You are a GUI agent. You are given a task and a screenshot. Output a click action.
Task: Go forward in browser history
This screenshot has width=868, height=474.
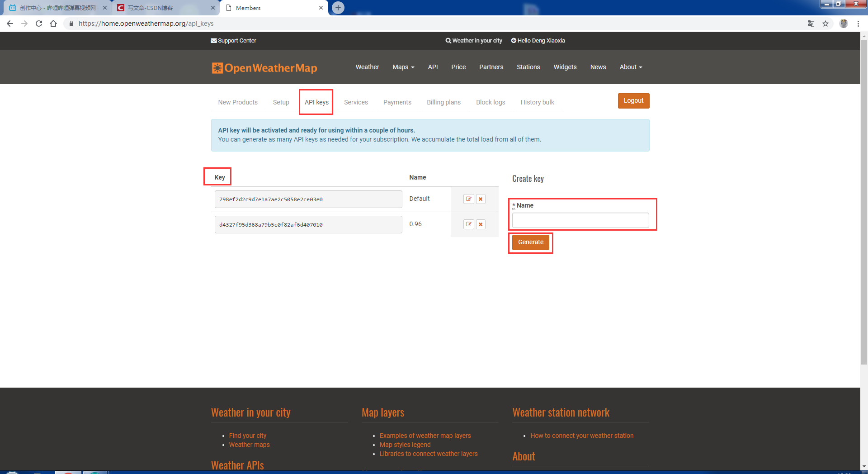(x=24, y=24)
